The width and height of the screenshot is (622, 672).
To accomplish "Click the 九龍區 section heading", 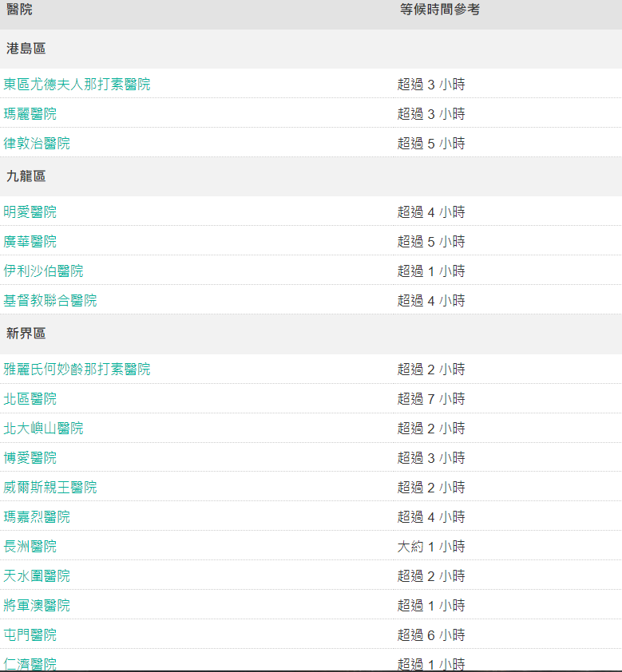I will coord(26,176).
